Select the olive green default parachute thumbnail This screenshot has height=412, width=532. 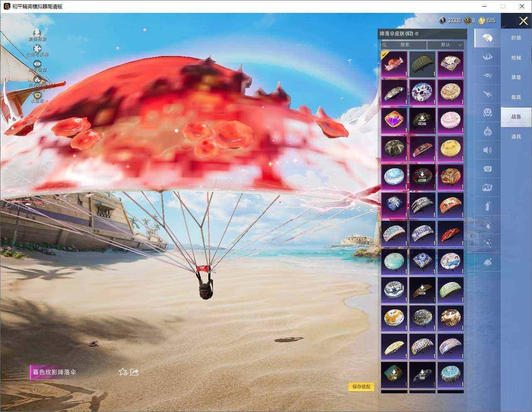(422, 64)
